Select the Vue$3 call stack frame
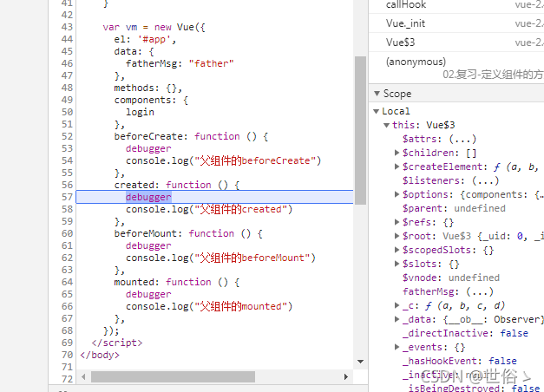 pos(456,42)
